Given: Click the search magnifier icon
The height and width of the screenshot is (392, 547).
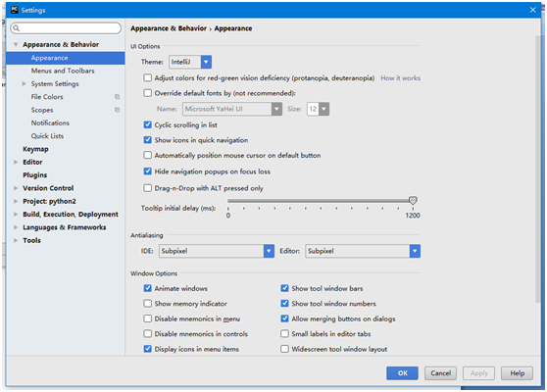Looking at the screenshot, I should (16, 28).
